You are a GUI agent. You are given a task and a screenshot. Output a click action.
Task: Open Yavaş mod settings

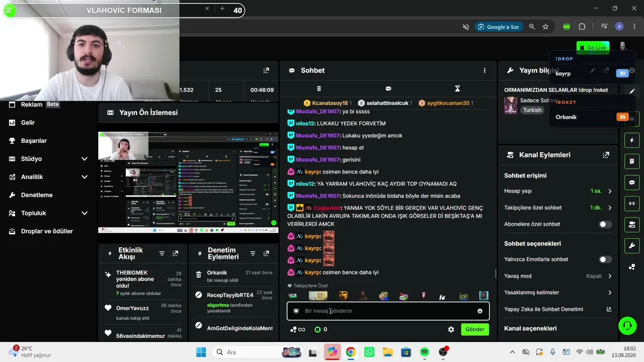(558, 276)
